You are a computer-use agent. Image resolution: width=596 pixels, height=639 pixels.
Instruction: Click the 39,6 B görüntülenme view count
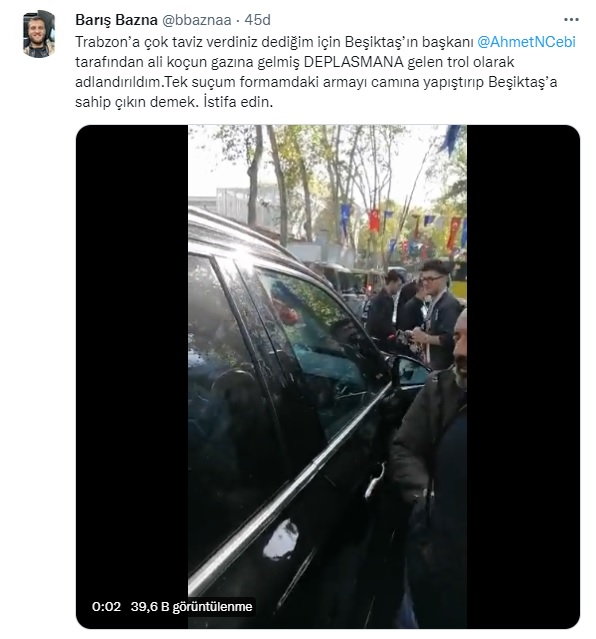192,606
